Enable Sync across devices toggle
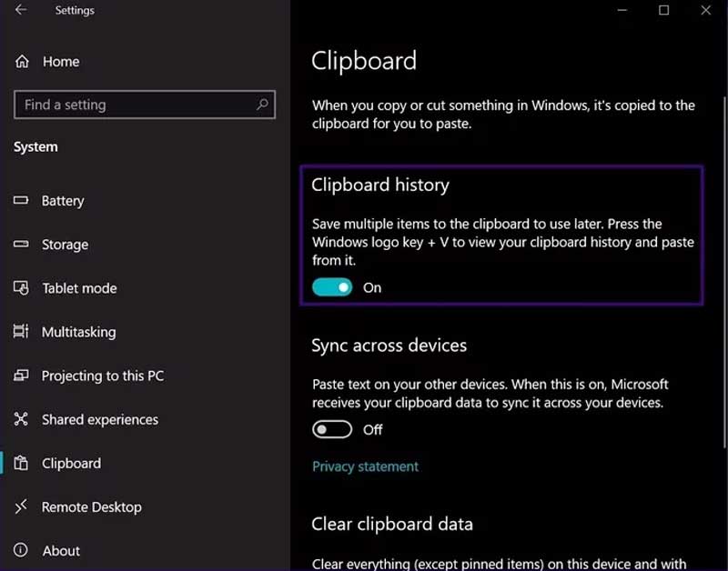Viewport: 728px width, 571px height. [x=332, y=429]
